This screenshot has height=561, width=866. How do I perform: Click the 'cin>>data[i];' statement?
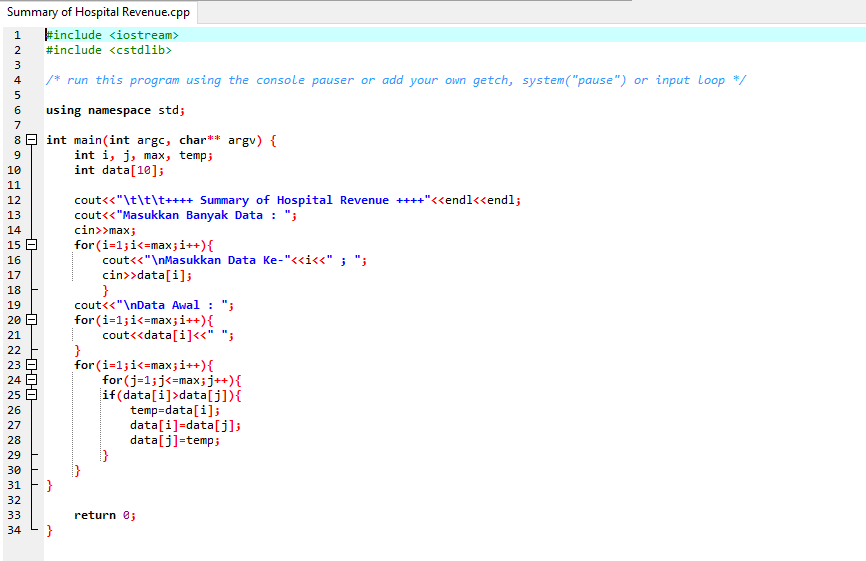(147, 275)
